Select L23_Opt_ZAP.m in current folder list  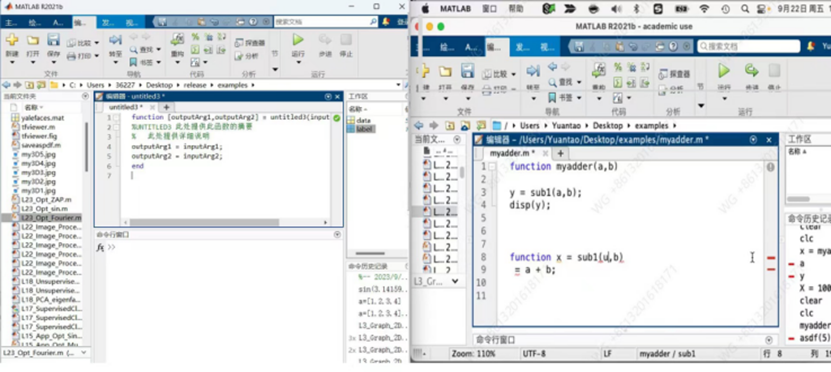point(47,200)
